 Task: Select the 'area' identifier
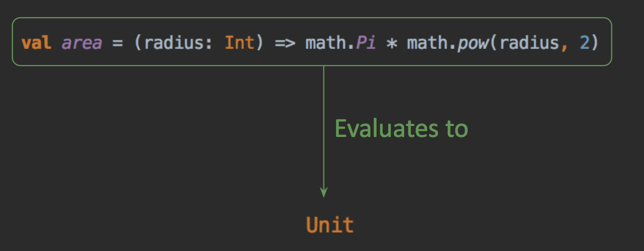tap(81, 43)
